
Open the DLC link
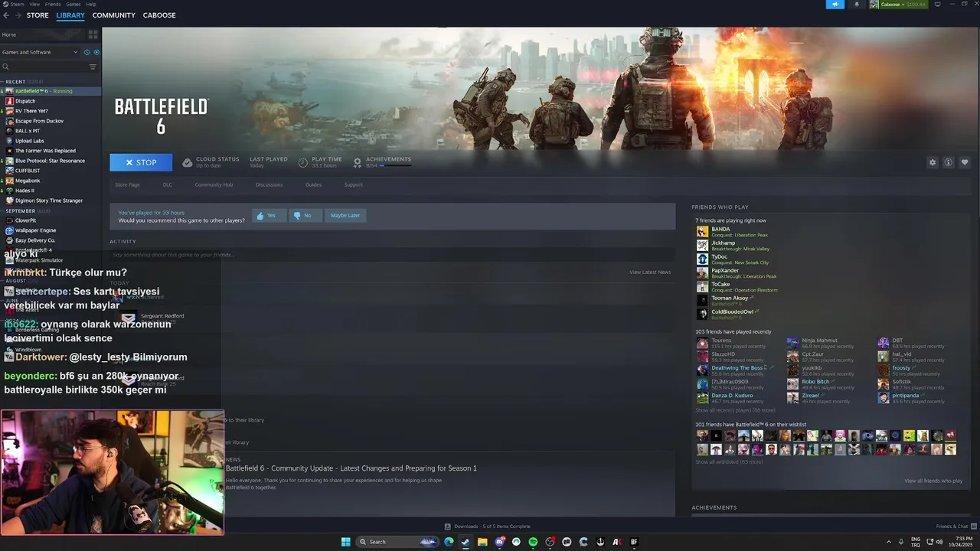(x=168, y=184)
